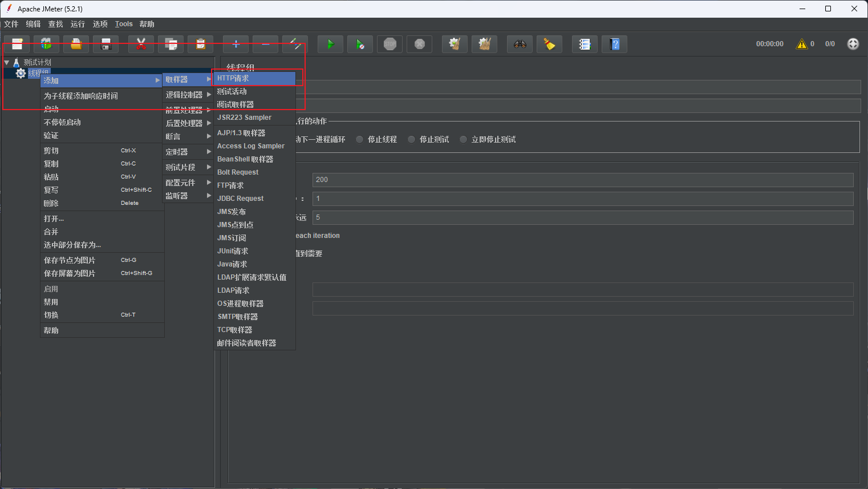Collapse the 测试计划 tree node arrow
This screenshot has width=868, height=489.
coord(7,62)
